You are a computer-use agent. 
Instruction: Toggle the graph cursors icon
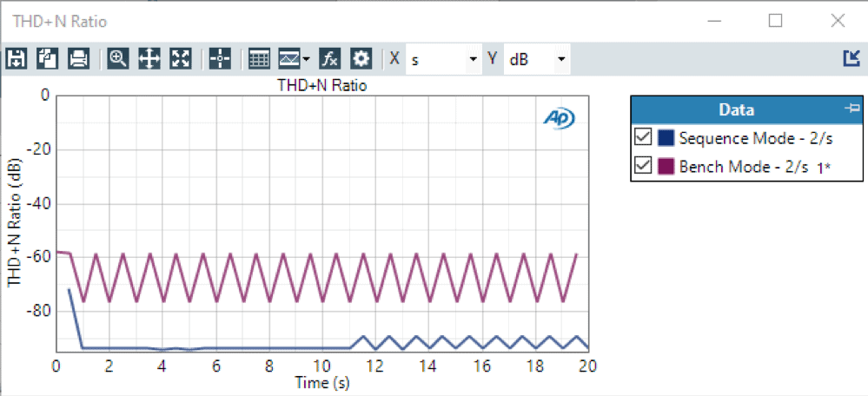click(x=220, y=59)
